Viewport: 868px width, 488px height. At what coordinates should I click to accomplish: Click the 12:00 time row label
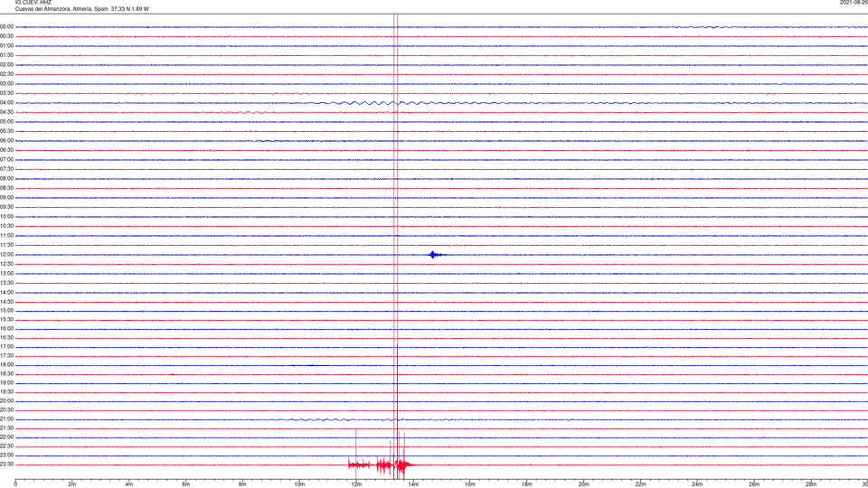point(6,255)
